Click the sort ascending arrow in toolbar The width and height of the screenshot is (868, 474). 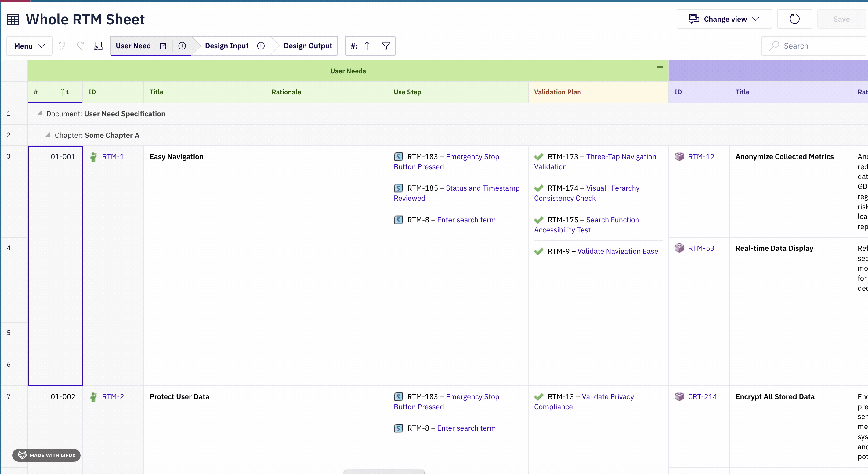click(367, 46)
